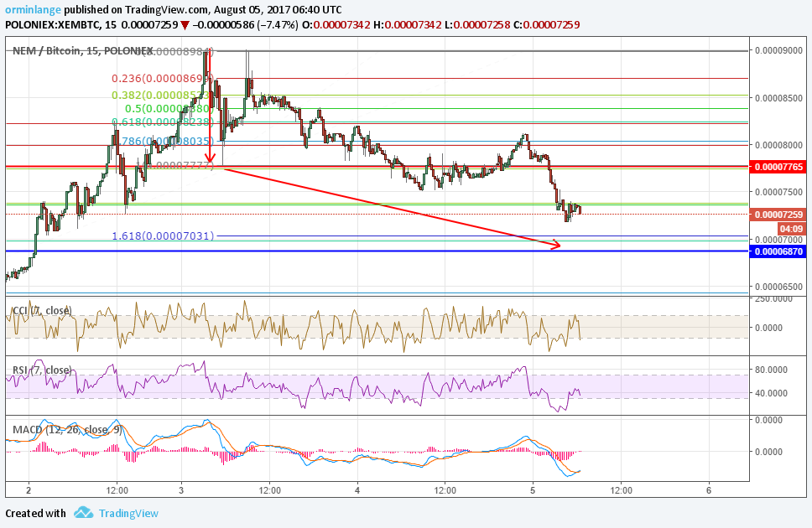Click the 40.0000 RSI scale label
The height and width of the screenshot is (528, 812).
click(x=772, y=393)
